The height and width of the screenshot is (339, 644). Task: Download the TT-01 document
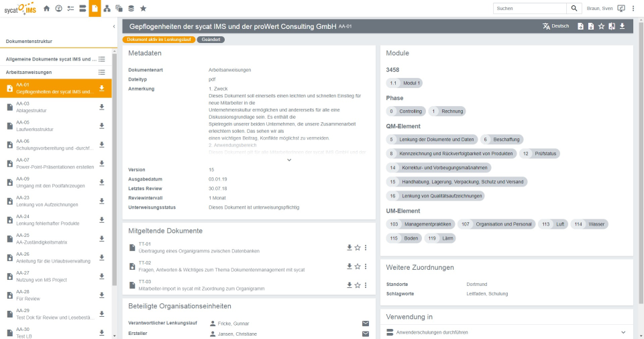tap(349, 247)
